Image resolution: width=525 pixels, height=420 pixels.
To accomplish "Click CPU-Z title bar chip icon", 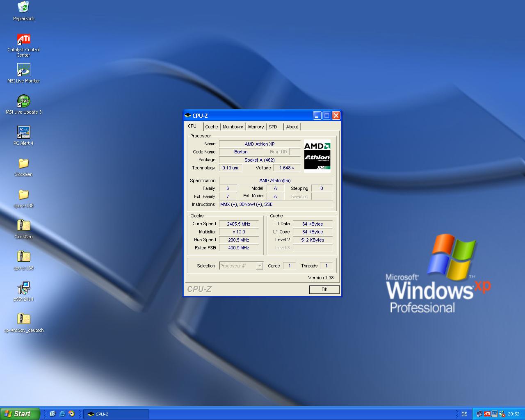I will tap(188, 116).
